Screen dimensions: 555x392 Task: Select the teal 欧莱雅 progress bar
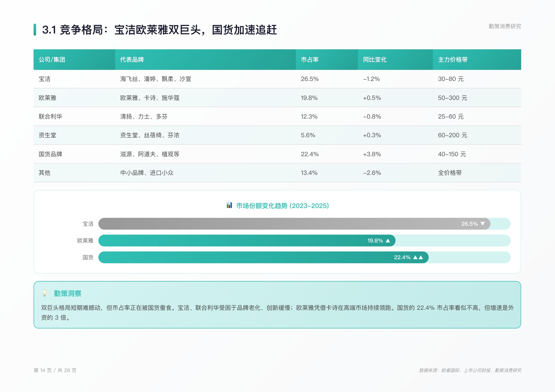pos(247,241)
